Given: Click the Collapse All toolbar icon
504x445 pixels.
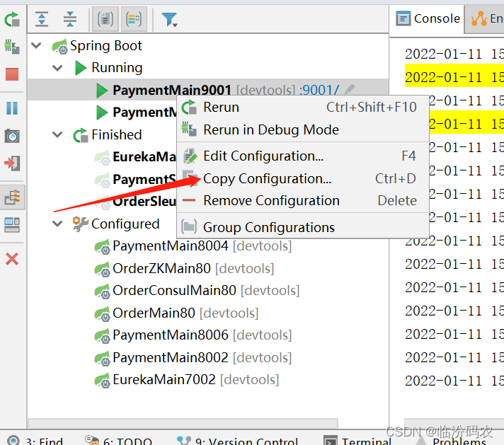Looking at the screenshot, I should pos(70,19).
